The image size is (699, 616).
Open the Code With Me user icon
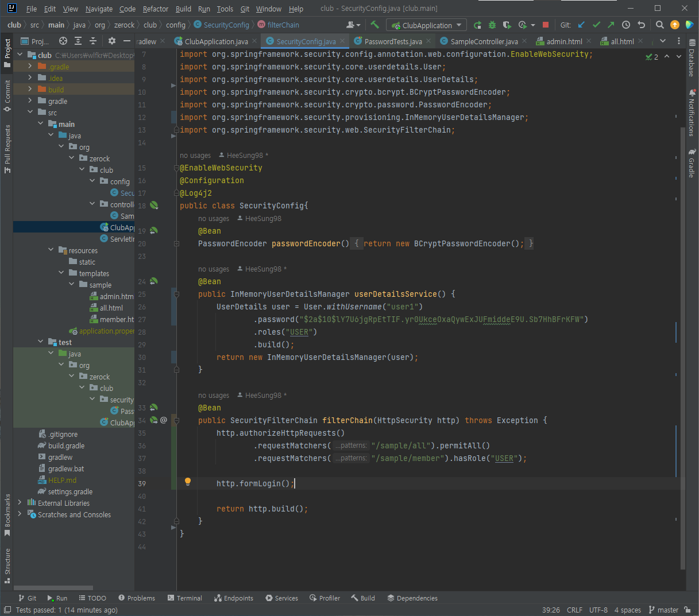[x=353, y=25]
